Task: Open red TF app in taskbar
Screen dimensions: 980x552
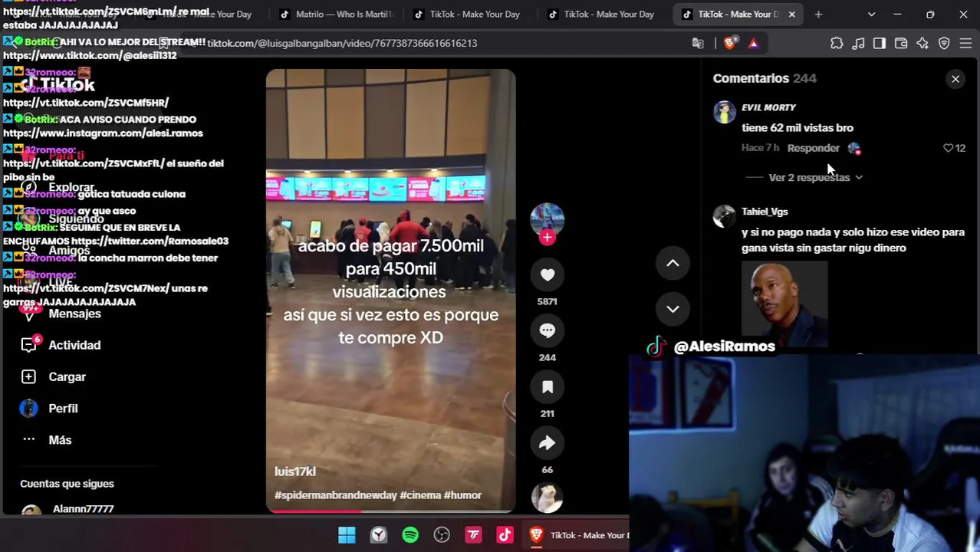Action: [473, 535]
